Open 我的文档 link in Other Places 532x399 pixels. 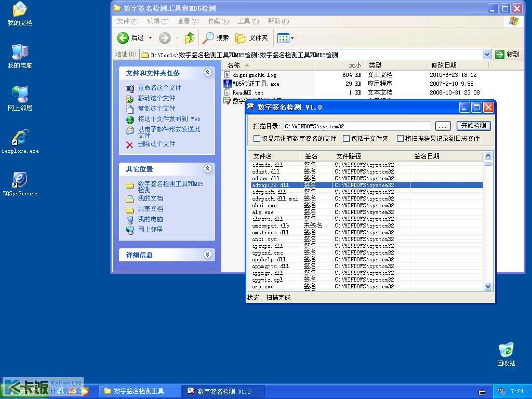(150, 198)
